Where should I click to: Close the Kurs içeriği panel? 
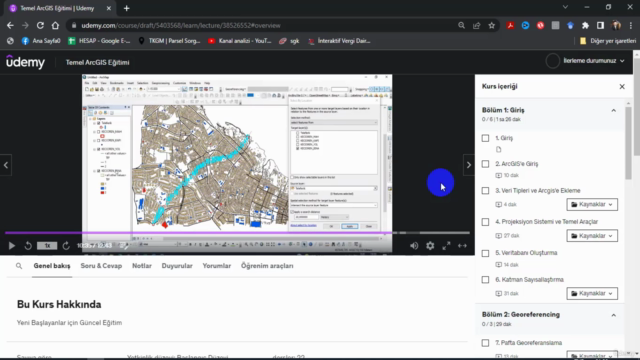pos(622,87)
